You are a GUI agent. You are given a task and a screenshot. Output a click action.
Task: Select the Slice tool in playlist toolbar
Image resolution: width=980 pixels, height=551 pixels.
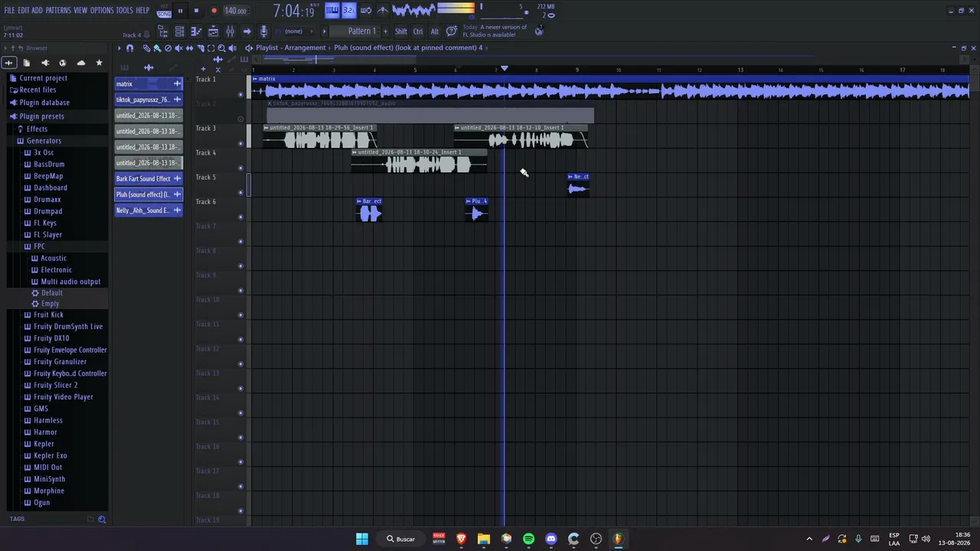(x=201, y=48)
